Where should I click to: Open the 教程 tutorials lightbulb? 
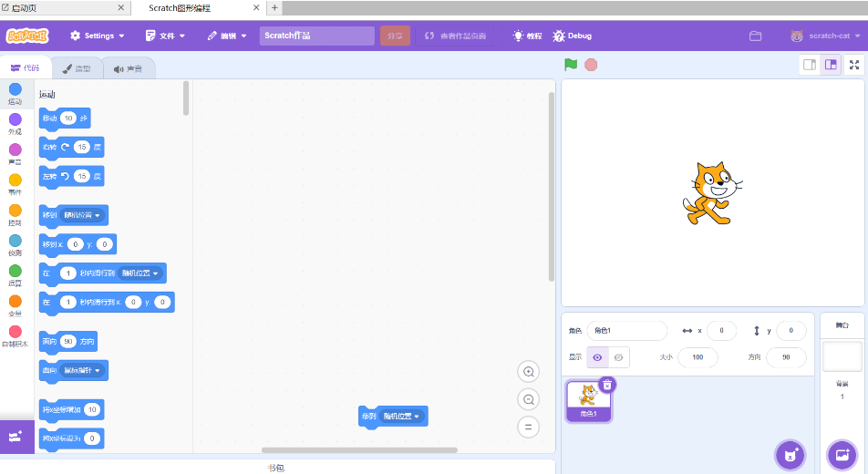(x=527, y=36)
